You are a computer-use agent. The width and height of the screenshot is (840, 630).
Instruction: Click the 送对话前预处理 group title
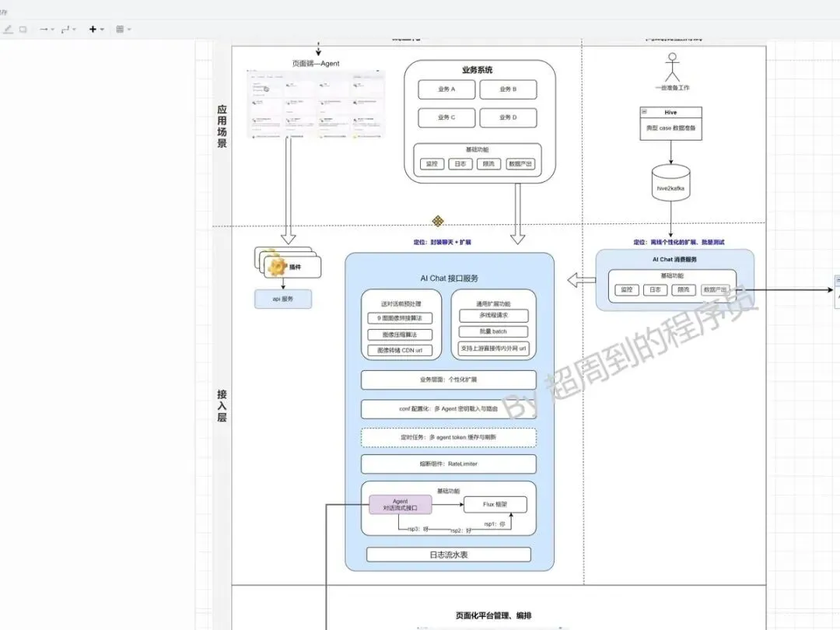click(401, 304)
